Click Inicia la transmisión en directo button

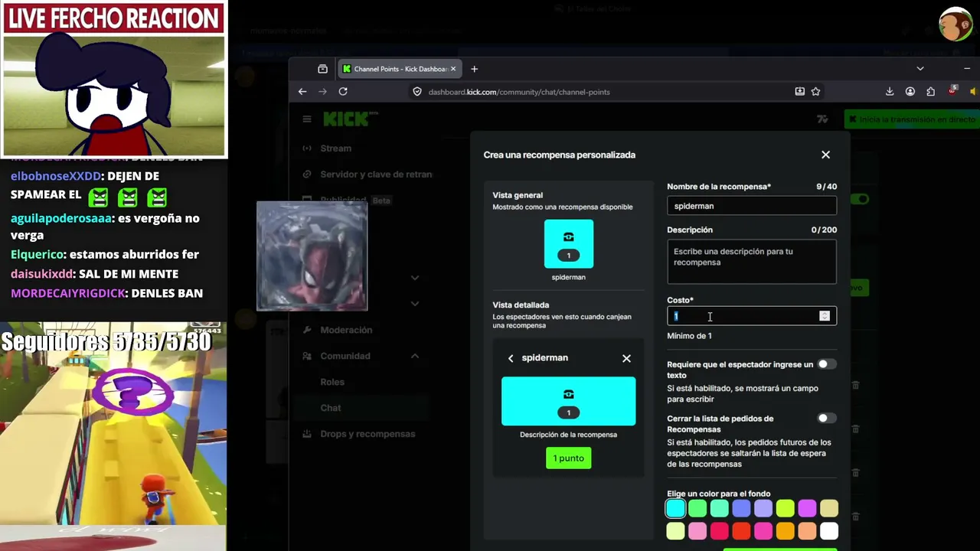click(911, 119)
